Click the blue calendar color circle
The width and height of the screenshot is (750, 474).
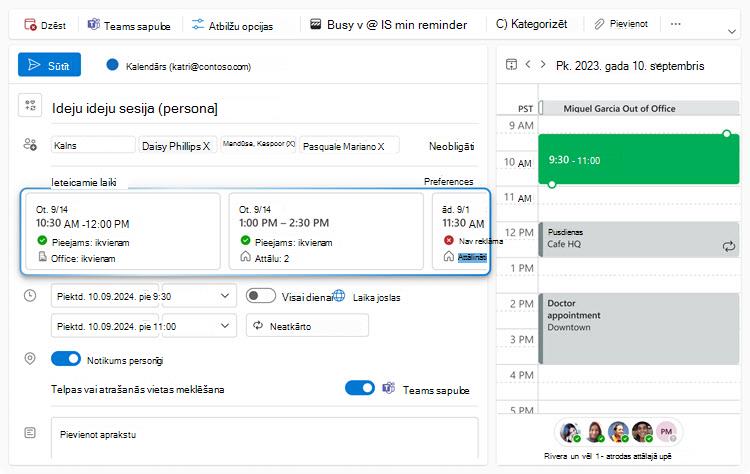[x=112, y=65]
